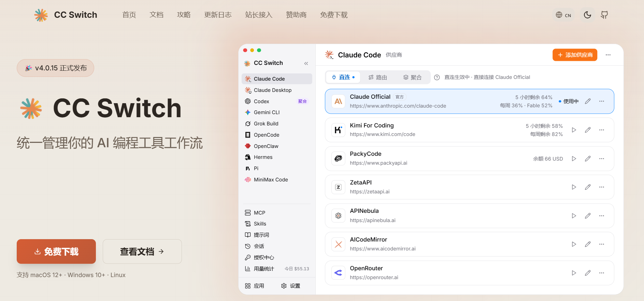
Task: Open 设置 with the gear icon
Action: tap(291, 286)
